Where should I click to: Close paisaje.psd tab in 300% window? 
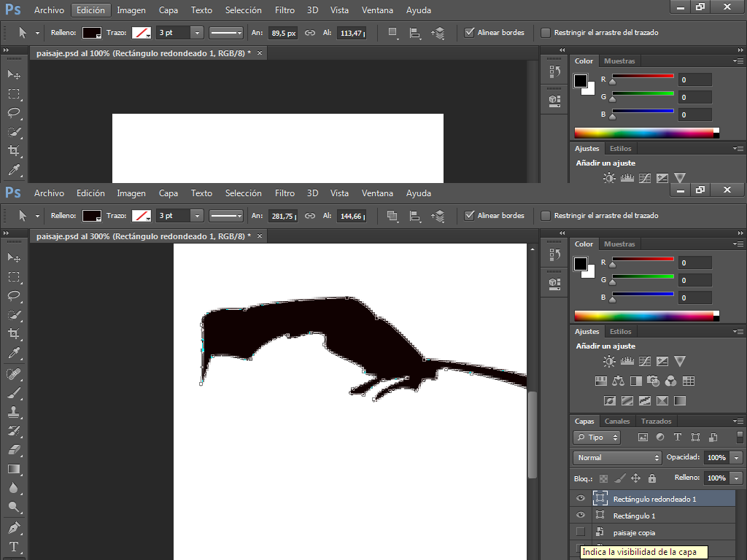(x=260, y=236)
